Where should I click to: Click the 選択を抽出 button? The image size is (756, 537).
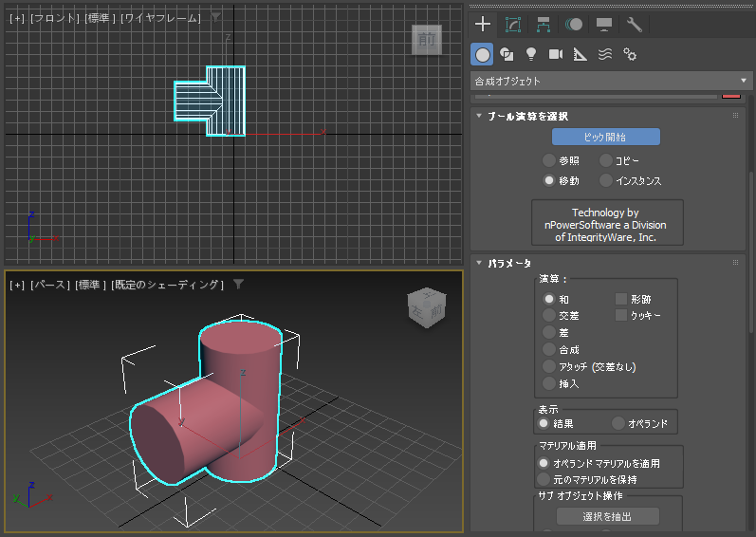click(x=607, y=516)
